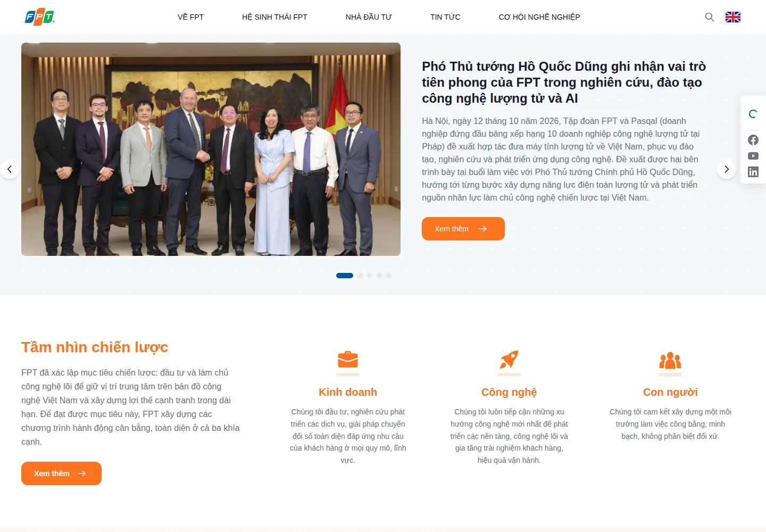Click the Công nghệ heading
The height and width of the screenshot is (532, 766).
pos(509,392)
